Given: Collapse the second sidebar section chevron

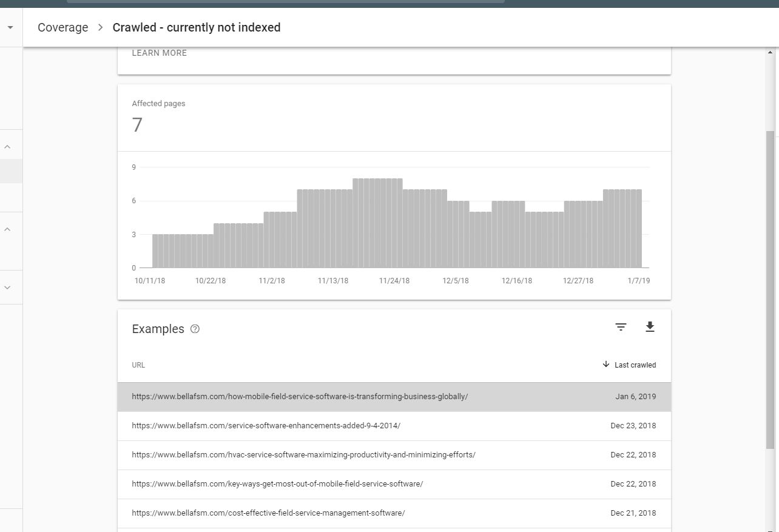Looking at the screenshot, I should pos(8,229).
